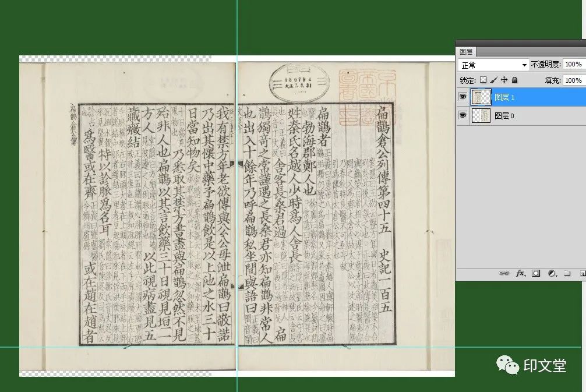Click the 不透明度 opacity value field

pyautogui.click(x=574, y=65)
